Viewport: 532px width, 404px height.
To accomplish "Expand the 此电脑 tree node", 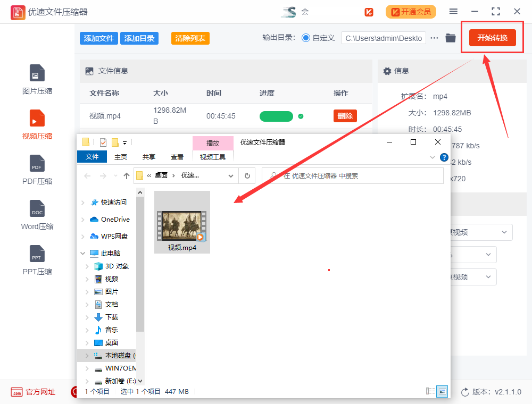I will click(83, 254).
